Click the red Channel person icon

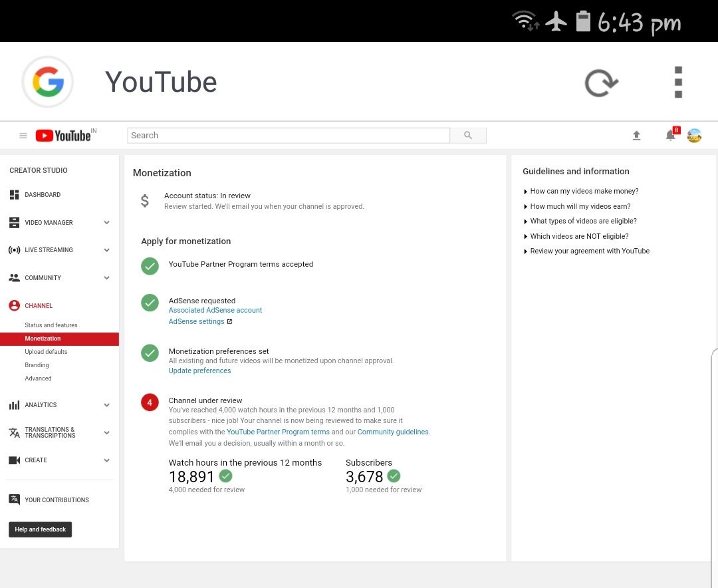(14, 306)
